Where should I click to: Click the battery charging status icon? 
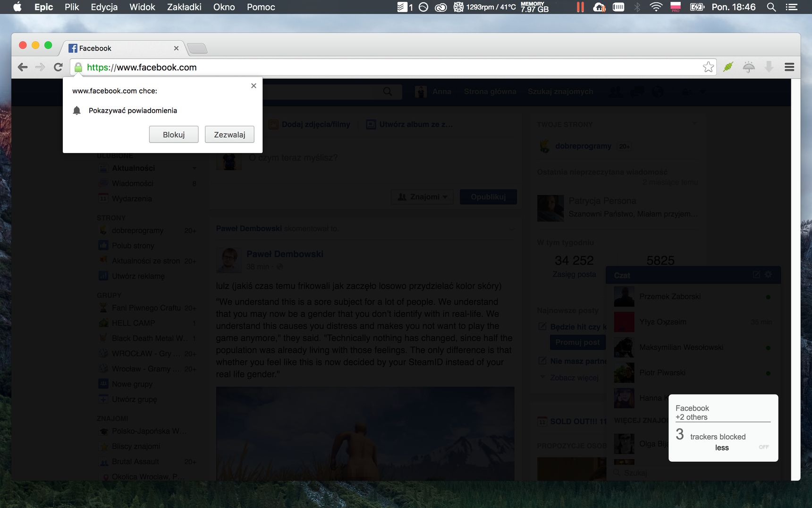coord(697,7)
